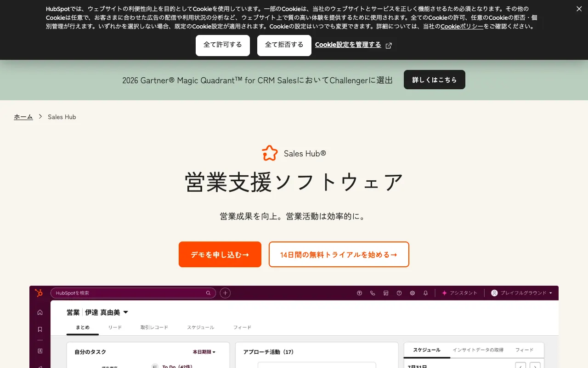The image size is (588, 368).
Task: Click the bookmark icon in left sidebar
Action: (40, 329)
